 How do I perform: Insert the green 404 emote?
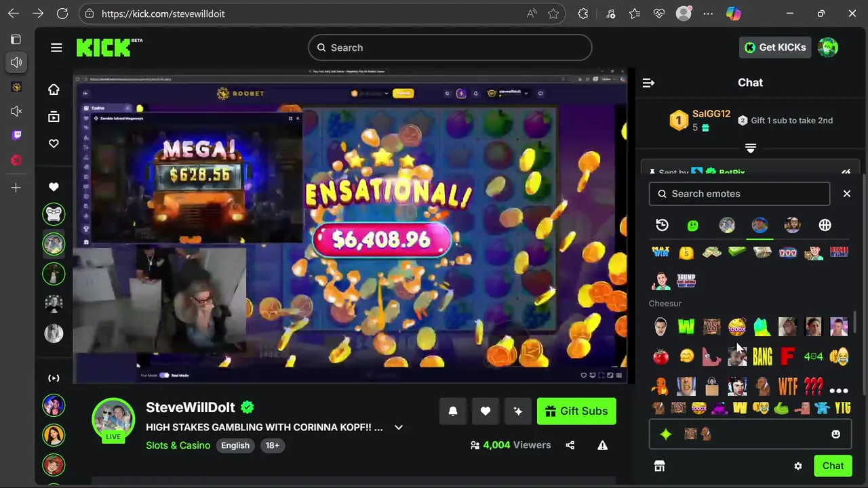pyautogui.click(x=813, y=356)
